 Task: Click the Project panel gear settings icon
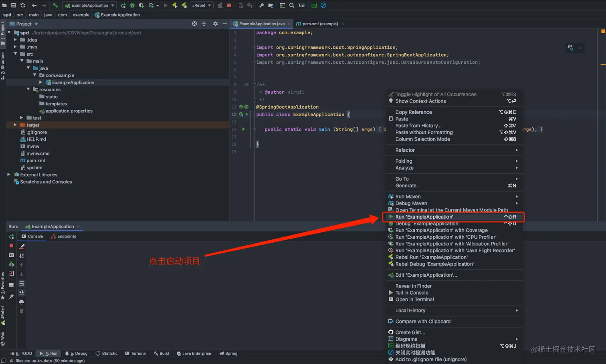[x=215, y=24]
